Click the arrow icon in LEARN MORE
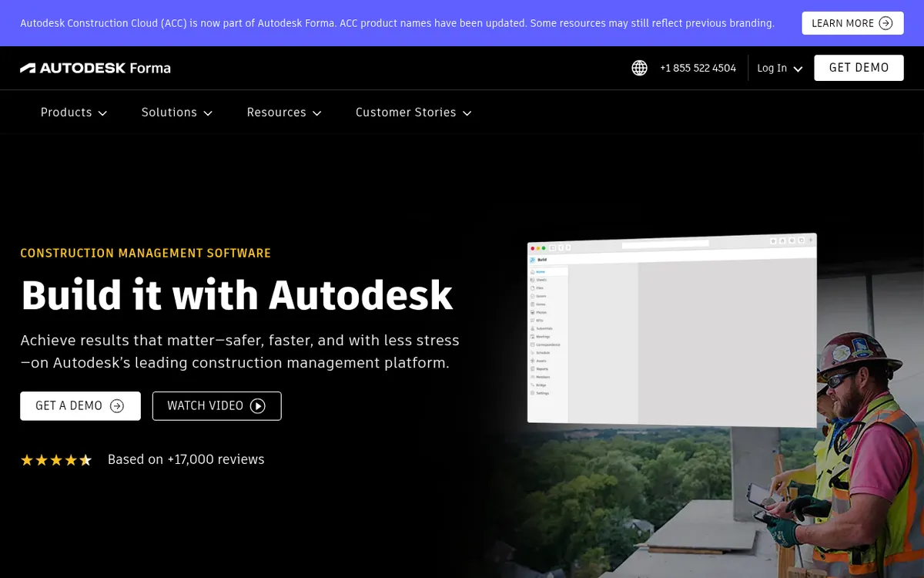 885,23
